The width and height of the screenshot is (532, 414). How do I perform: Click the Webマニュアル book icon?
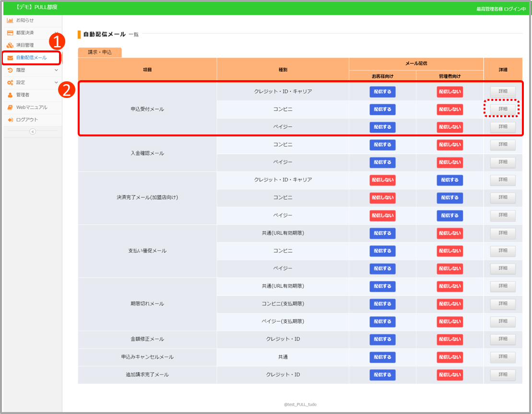10,107
